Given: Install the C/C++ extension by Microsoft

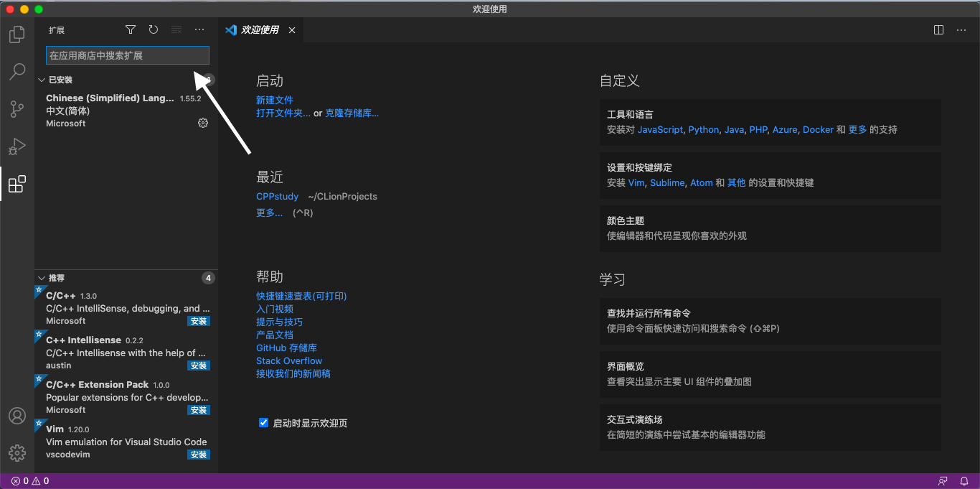Looking at the screenshot, I should pyautogui.click(x=198, y=321).
